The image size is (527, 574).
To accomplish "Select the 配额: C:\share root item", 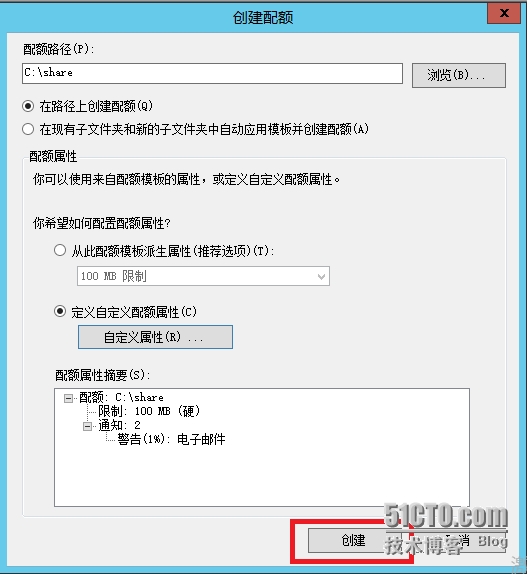I will pyautogui.click(x=121, y=397).
